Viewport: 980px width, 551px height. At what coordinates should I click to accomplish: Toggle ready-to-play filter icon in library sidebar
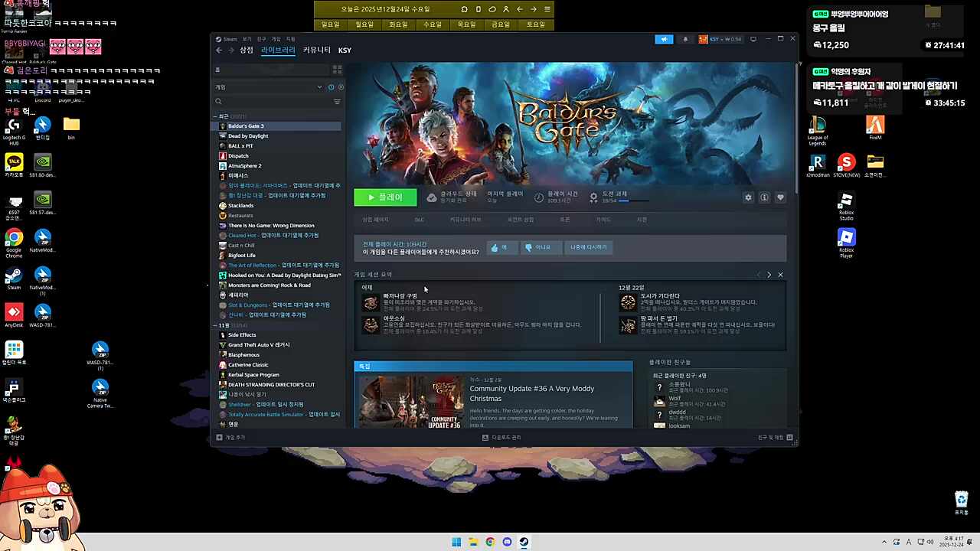(x=341, y=87)
